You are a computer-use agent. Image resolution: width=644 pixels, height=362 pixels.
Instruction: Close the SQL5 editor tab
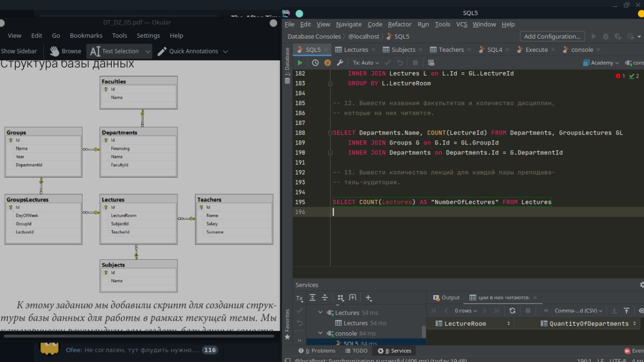pos(326,50)
